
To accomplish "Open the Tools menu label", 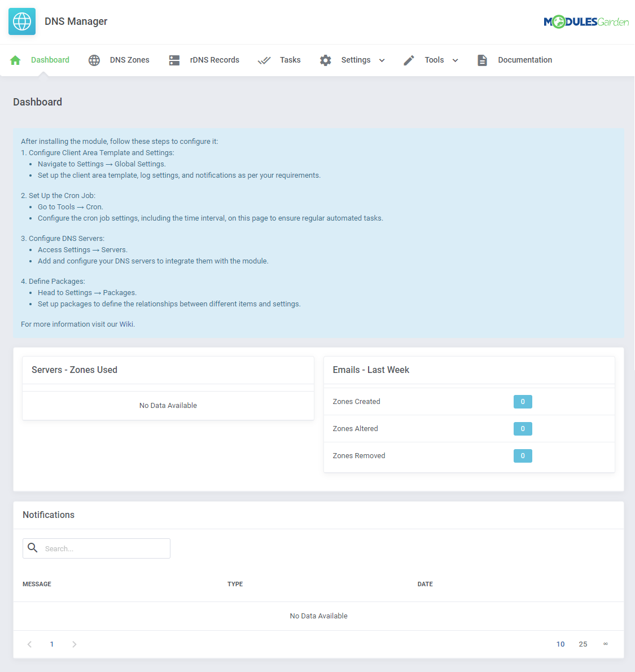I will [x=434, y=60].
